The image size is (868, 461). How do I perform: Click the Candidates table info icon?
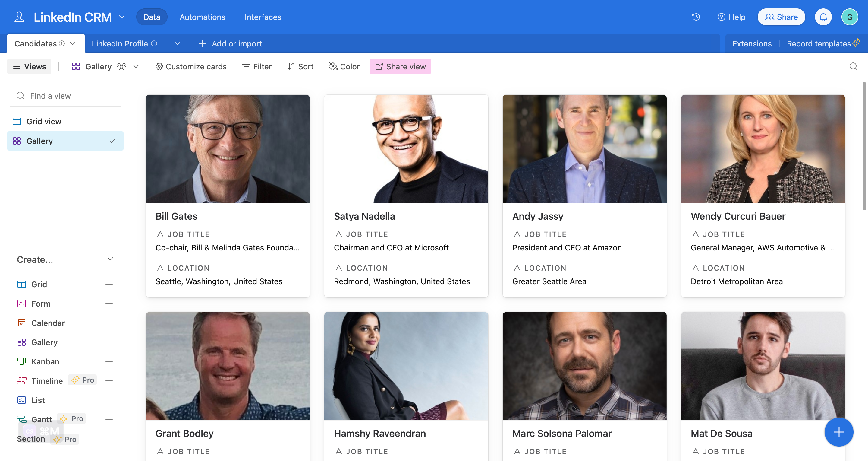point(62,43)
